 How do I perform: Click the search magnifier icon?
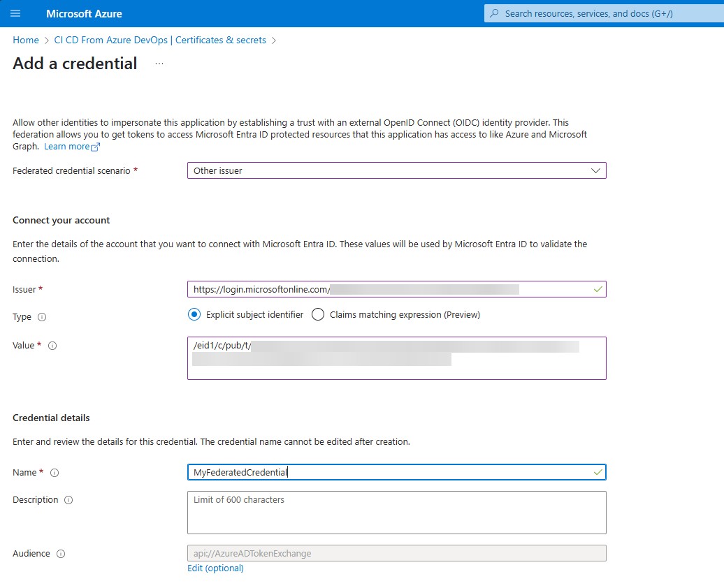[x=494, y=13]
